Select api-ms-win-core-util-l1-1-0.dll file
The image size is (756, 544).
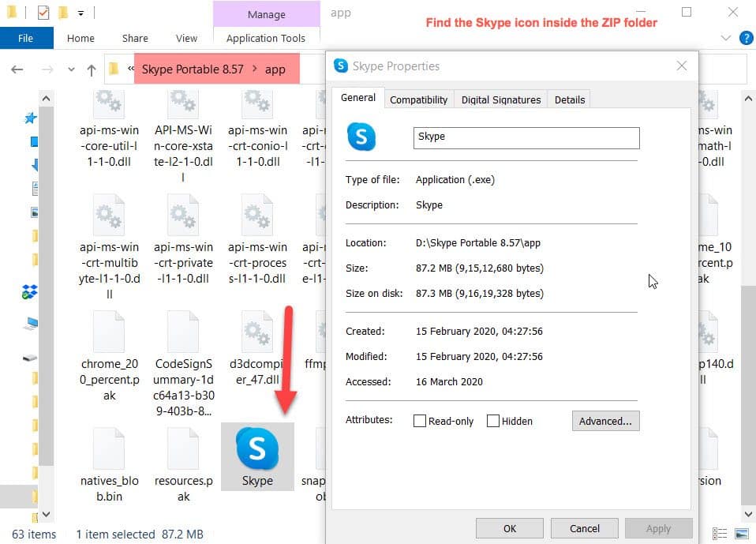pyautogui.click(x=110, y=129)
